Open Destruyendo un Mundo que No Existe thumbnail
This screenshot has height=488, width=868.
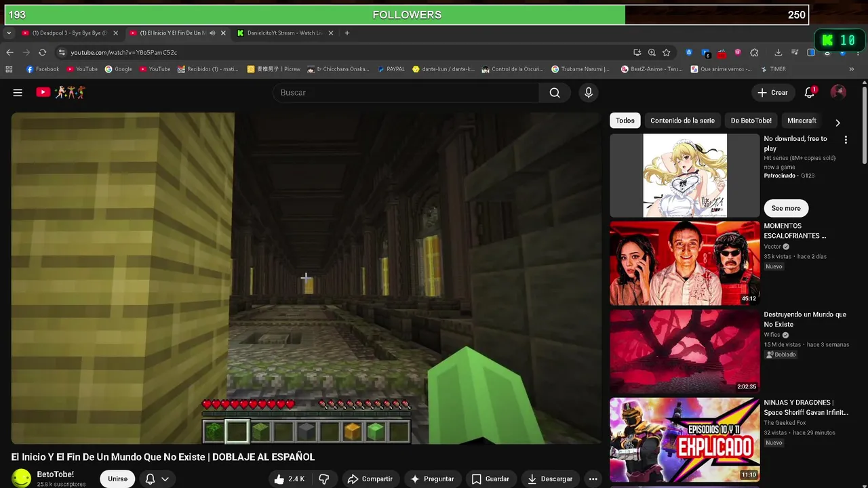tap(685, 352)
